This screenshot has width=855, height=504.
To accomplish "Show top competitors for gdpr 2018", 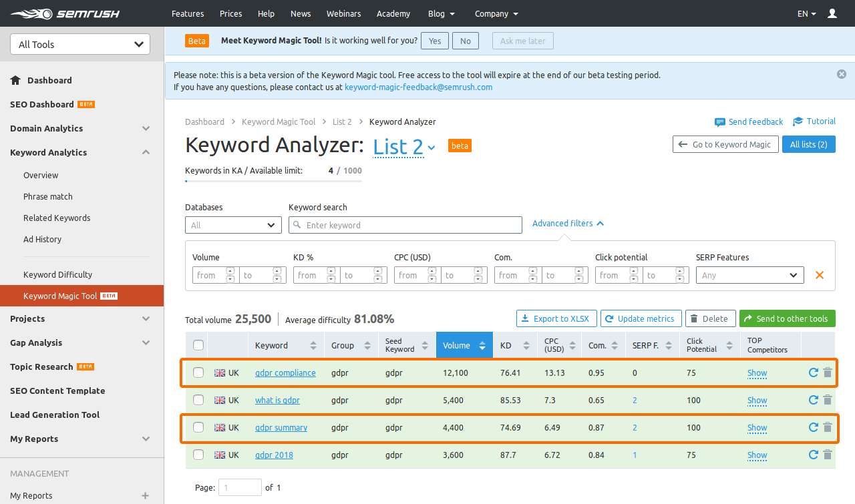I will (x=757, y=455).
